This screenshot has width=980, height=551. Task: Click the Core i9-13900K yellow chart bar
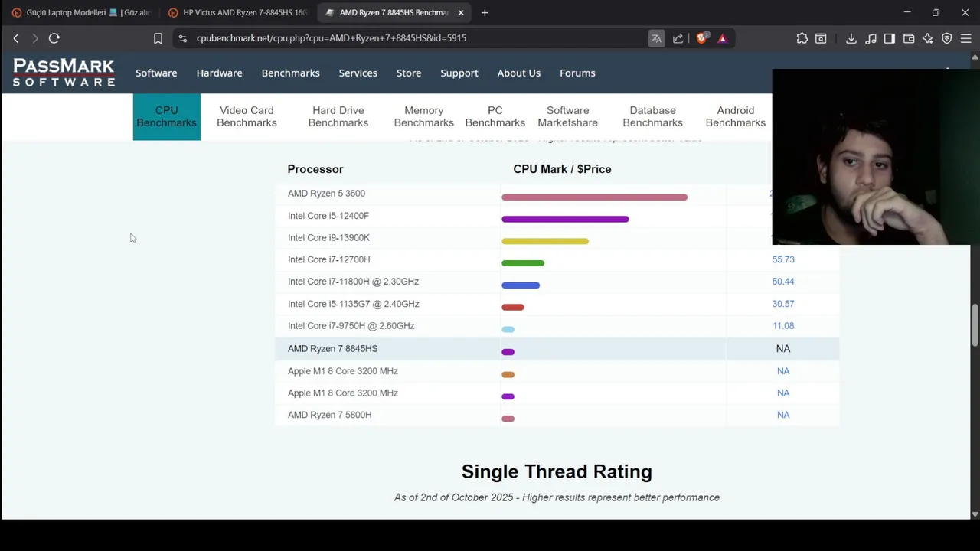(545, 241)
